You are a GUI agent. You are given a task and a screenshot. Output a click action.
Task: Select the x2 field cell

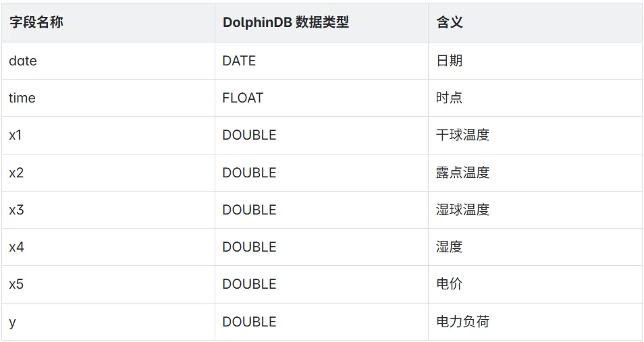[x=108, y=173]
